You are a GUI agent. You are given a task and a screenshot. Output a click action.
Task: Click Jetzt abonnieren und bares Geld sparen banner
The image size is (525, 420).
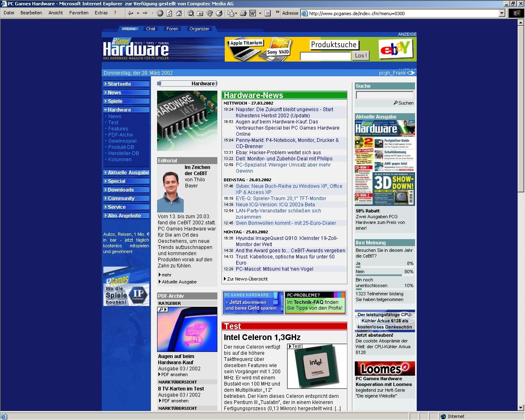click(253, 303)
